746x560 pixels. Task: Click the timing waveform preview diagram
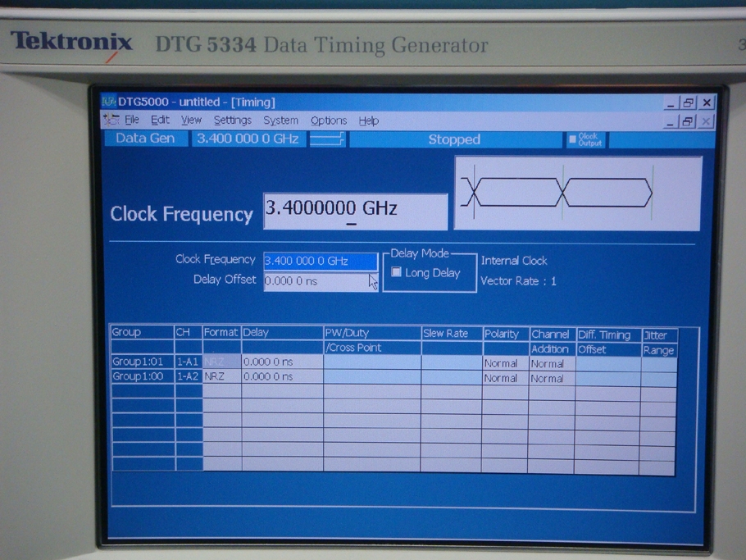[x=578, y=193]
